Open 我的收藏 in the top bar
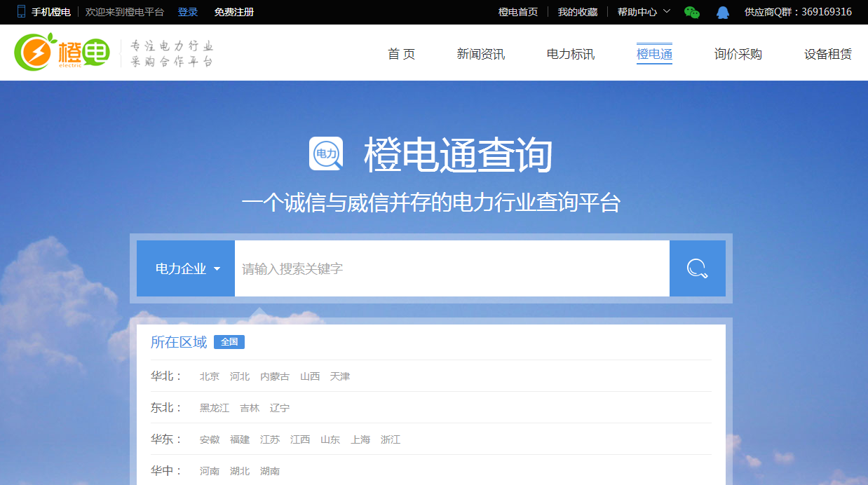The image size is (868, 485). click(578, 12)
